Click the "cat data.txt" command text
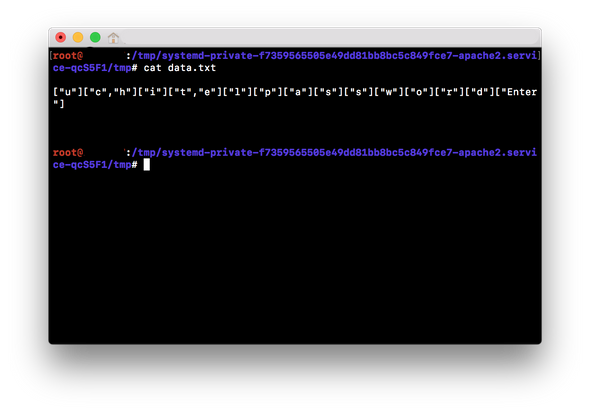Viewport: 590px width, 414px height. point(180,68)
